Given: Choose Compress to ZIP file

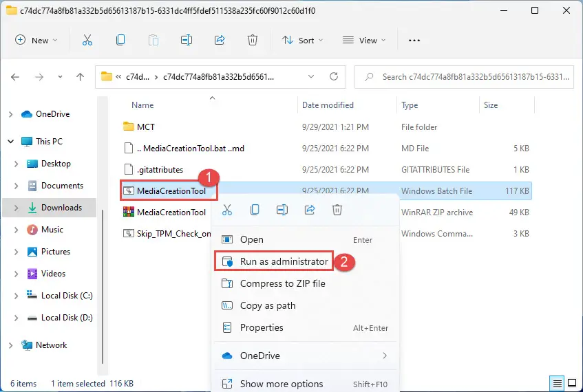Looking at the screenshot, I should point(305,283).
